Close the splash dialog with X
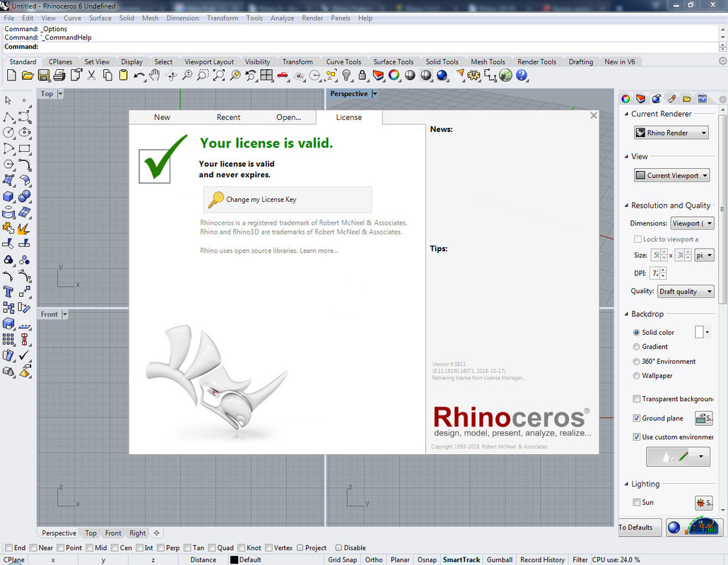The height and width of the screenshot is (565, 728). coord(594,116)
